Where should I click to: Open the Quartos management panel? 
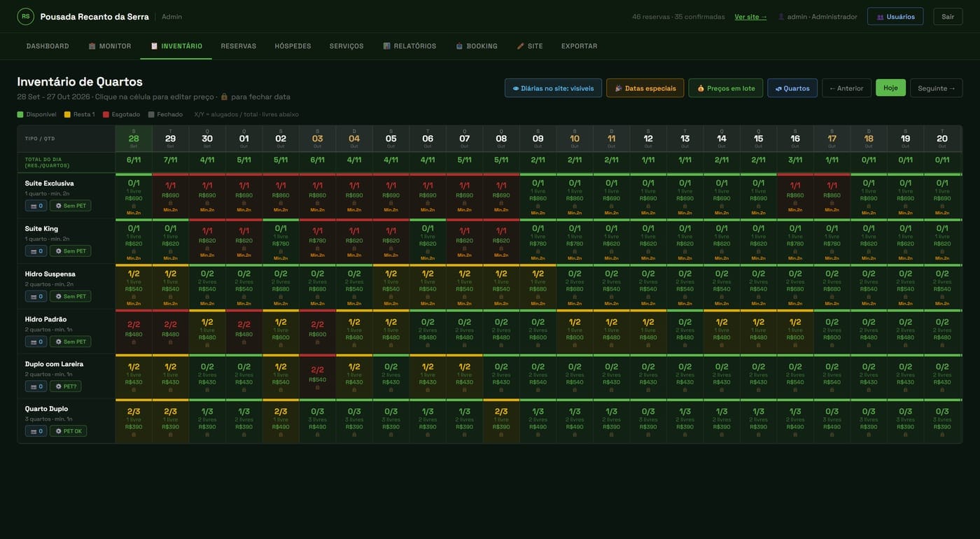792,88
